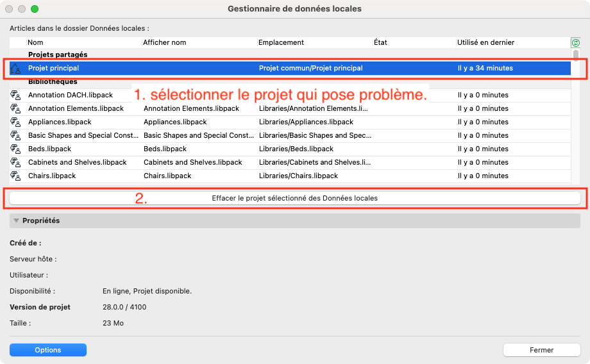Sort by the État column header
The height and width of the screenshot is (364, 590).
tap(380, 42)
